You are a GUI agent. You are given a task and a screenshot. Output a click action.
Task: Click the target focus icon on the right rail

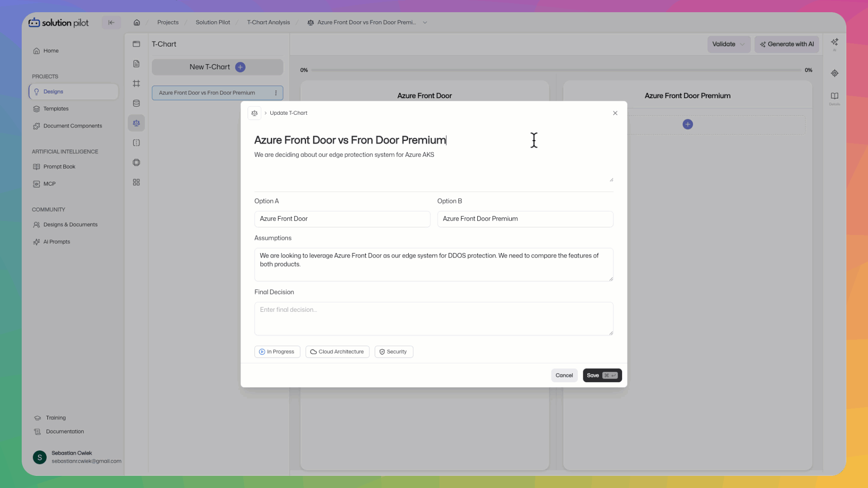(835, 73)
